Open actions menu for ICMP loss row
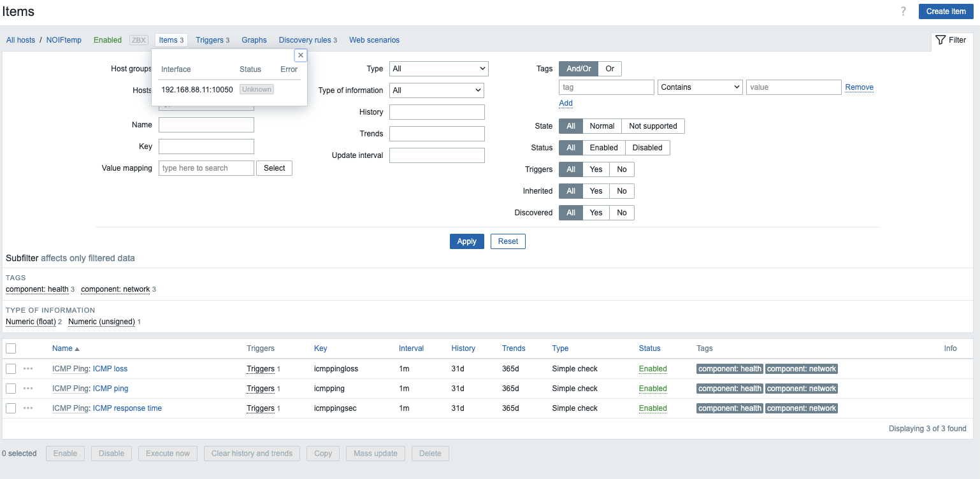 click(x=28, y=369)
